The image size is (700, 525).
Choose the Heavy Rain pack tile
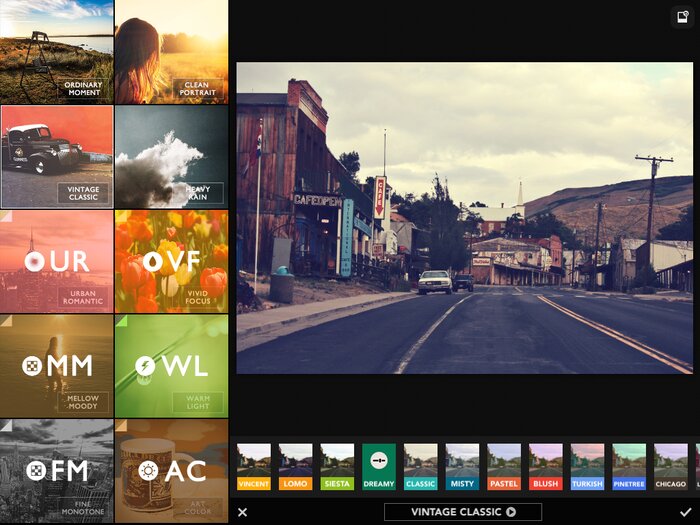pos(172,156)
